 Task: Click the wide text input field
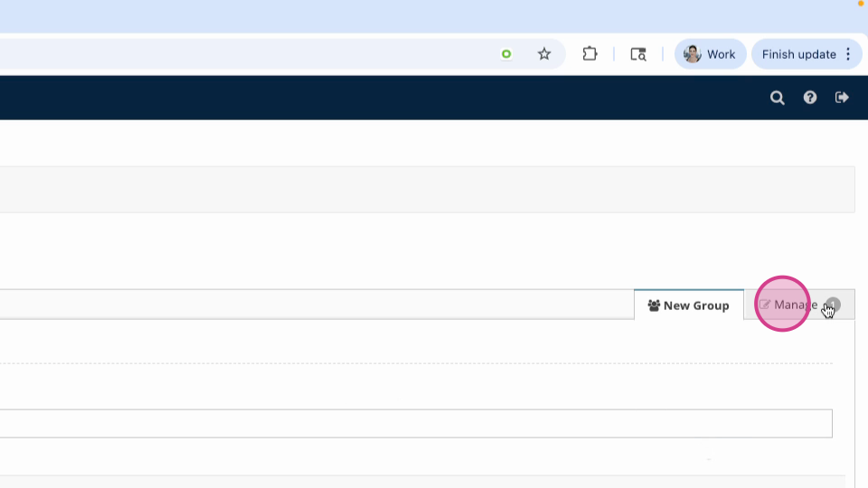416,423
